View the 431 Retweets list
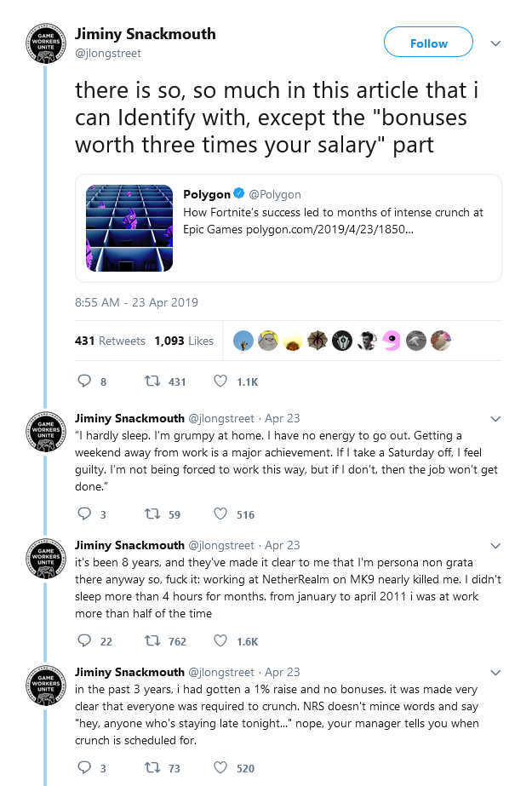Image resolution: width=532 pixels, height=786 pixels. pos(110,341)
